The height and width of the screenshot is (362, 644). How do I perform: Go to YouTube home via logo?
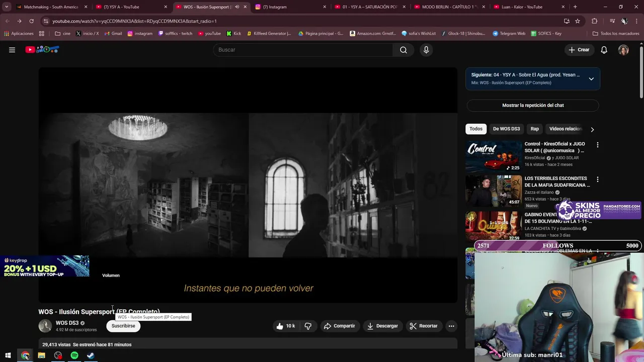42,50
